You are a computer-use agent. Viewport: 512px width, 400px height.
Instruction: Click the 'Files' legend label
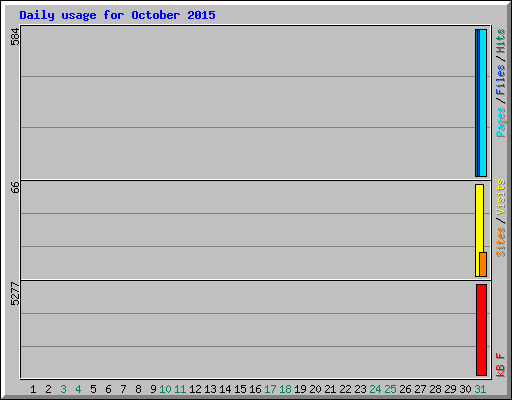[x=501, y=80]
